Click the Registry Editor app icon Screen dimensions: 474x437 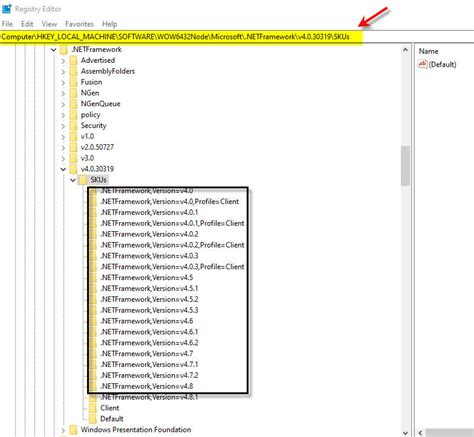point(7,9)
